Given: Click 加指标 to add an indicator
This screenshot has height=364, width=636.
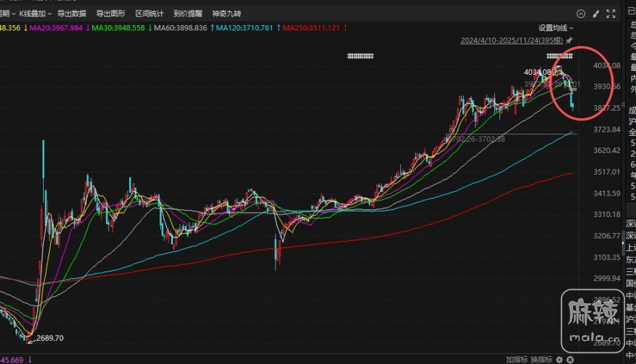Looking at the screenshot, I should [517, 359].
